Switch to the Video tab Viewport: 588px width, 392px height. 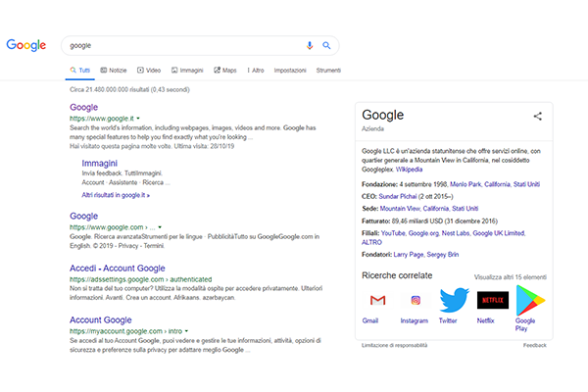149,71
